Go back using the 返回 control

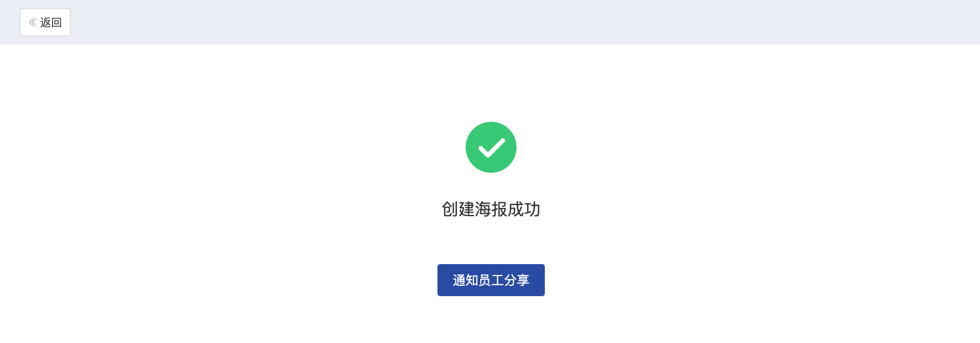pyautogui.click(x=45, y=22)
